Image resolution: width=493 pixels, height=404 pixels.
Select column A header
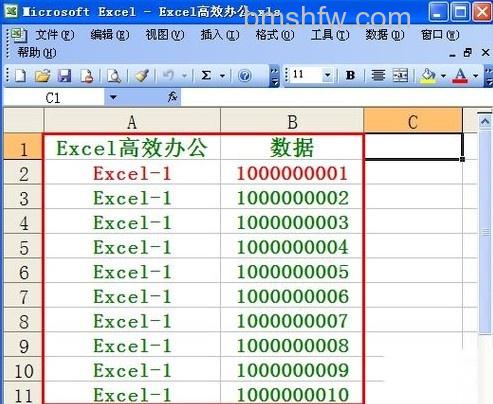click(x=132, y=121)
